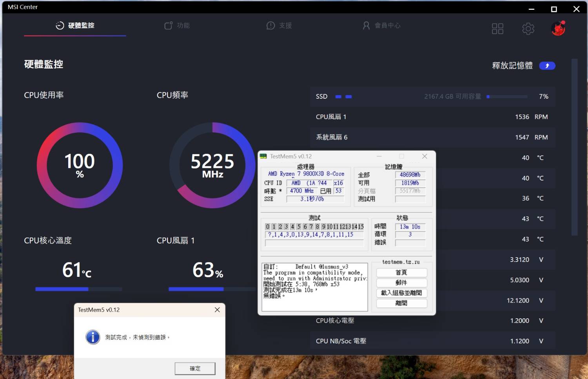Close the TestMem5 v0.12 main window
Viewport: 588px width, 379px height.
[x=425, y=156]
